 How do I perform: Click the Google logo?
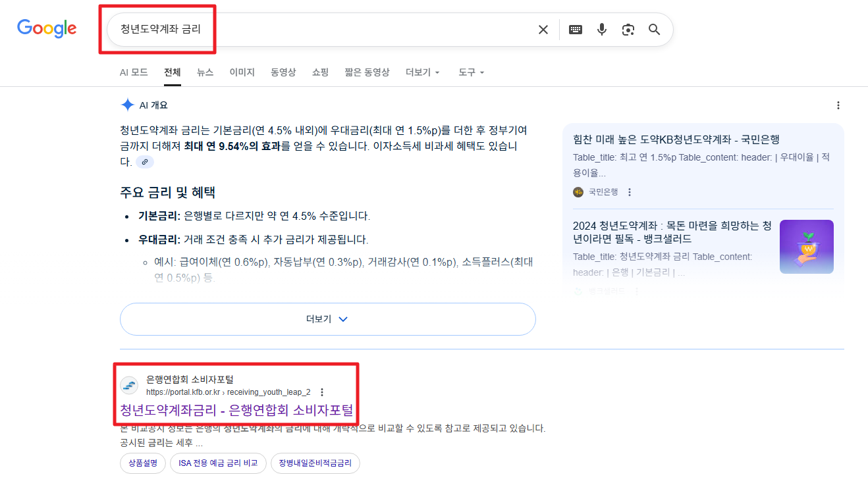pos(46,28)
